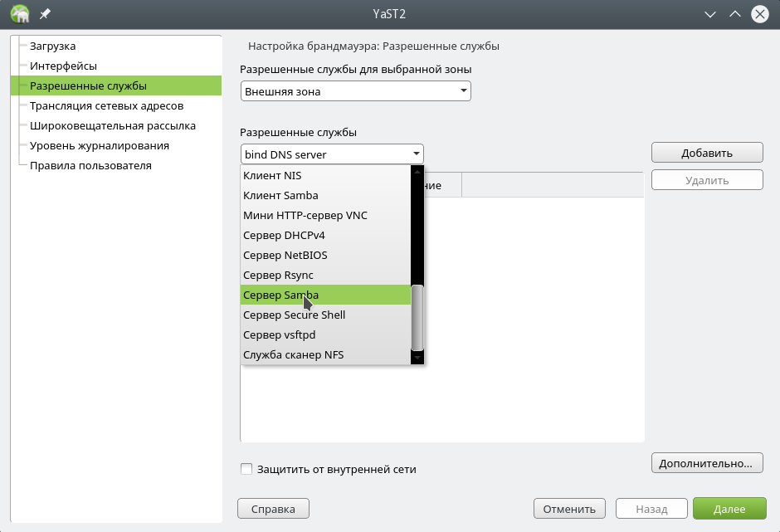
Task: Open 'Дополнительно...' settings button
Action: (x=706, y=463)
